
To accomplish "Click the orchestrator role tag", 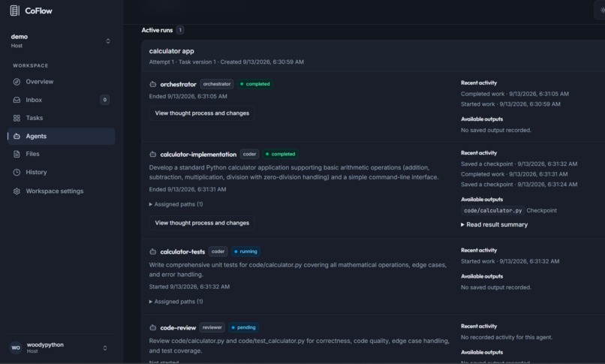I will (x=217, y=84).
